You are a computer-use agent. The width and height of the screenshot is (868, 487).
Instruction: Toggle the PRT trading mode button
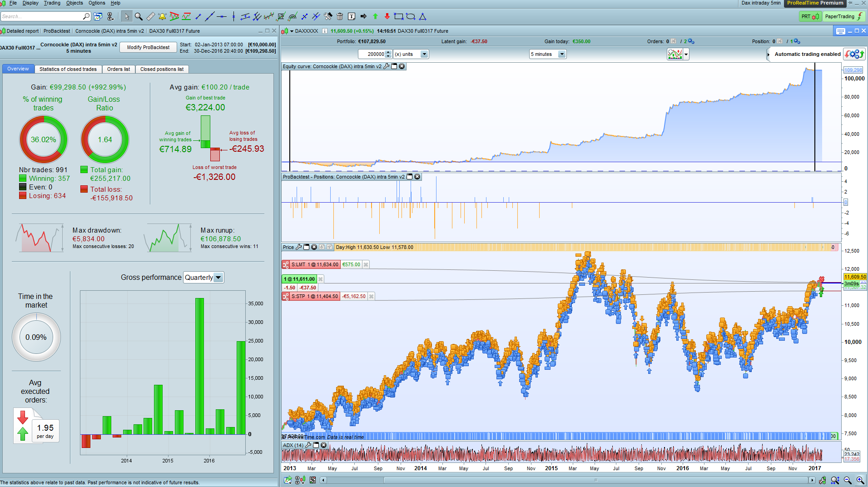pyautogui.click(x=810, y=17)
